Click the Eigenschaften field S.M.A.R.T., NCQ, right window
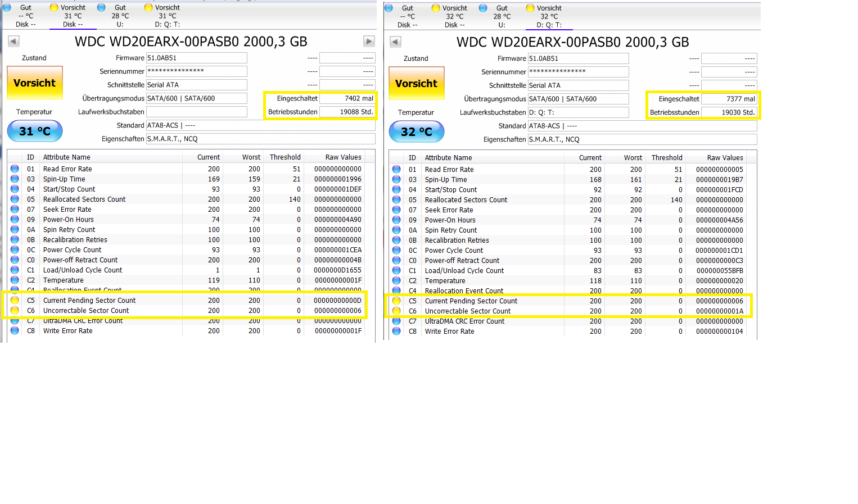The height and width of the screenshot is (504, 858). coord(643,139)
